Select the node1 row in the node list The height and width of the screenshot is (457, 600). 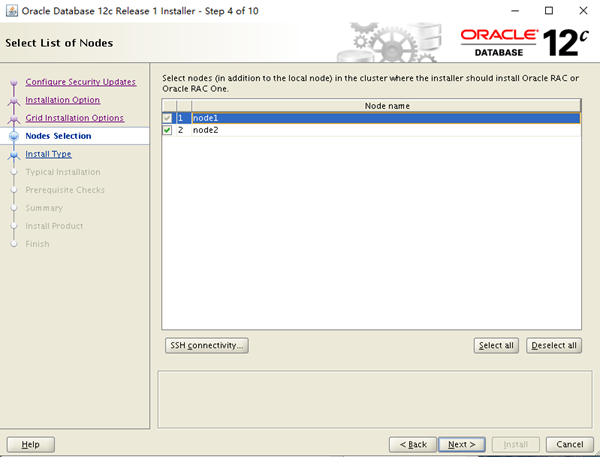[371, 118]
